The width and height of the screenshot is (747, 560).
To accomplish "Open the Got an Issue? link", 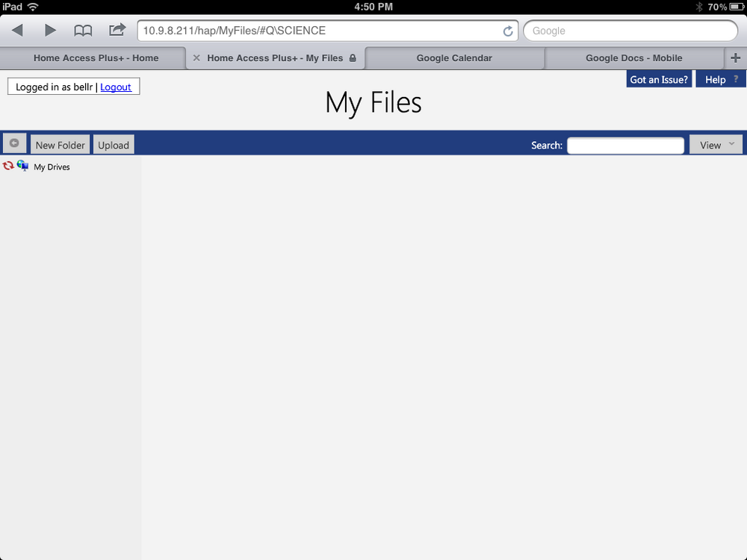I will click(659, 80).
